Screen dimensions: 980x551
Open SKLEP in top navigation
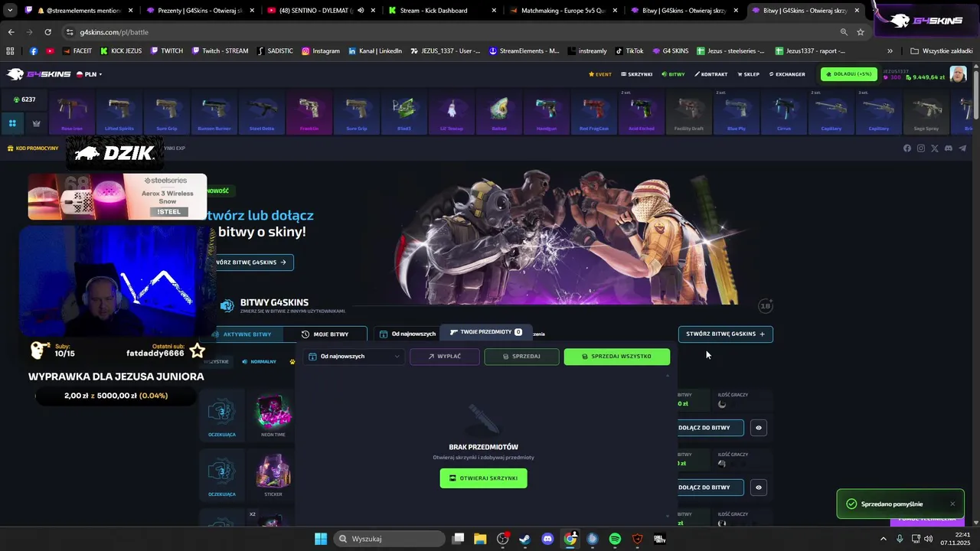pos(748,74)
